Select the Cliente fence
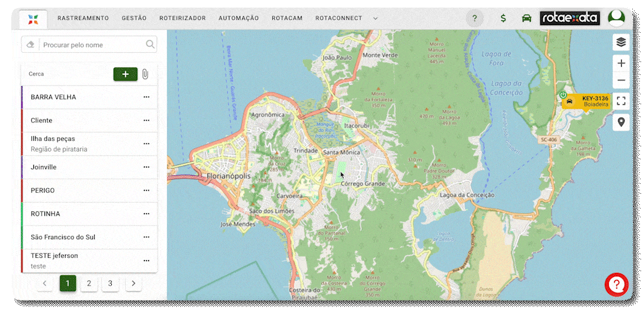The image size is (644, 311). point(89,121)
